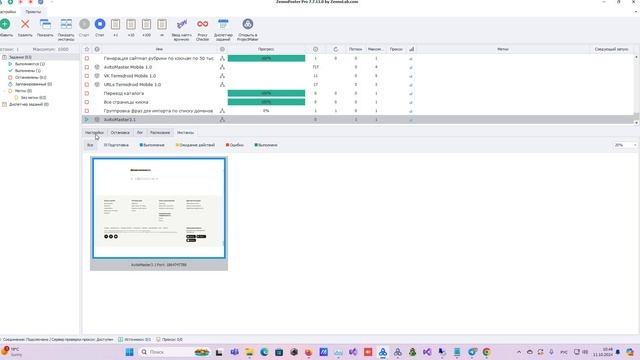
Task: Switch to the Расписание tab
Action: pyautogui.click(x=160, y=133)
